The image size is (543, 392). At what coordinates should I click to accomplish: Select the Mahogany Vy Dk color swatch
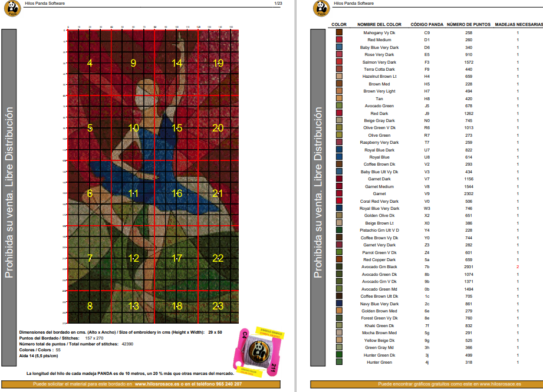pyautogui.click(x=339, y=32)
